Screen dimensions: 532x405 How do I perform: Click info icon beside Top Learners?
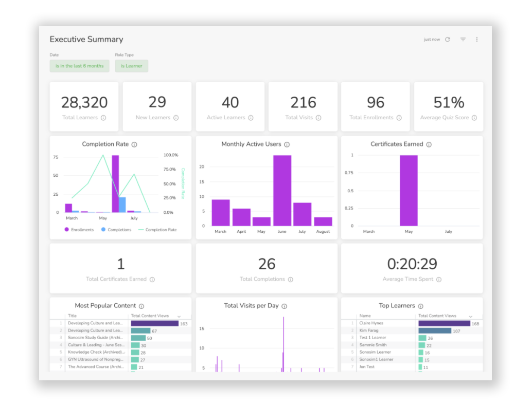pos(421,306)
